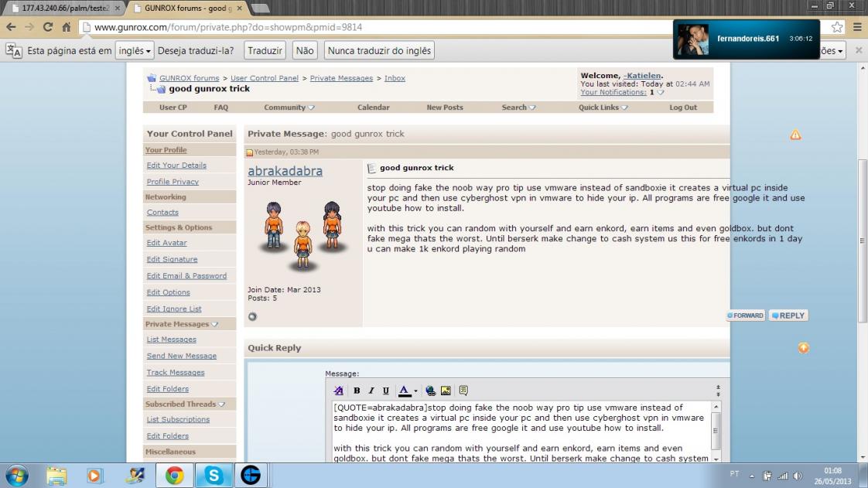Open the inglês language dropdown
Screen dimensions: 868x488
[x=135, y=50]
